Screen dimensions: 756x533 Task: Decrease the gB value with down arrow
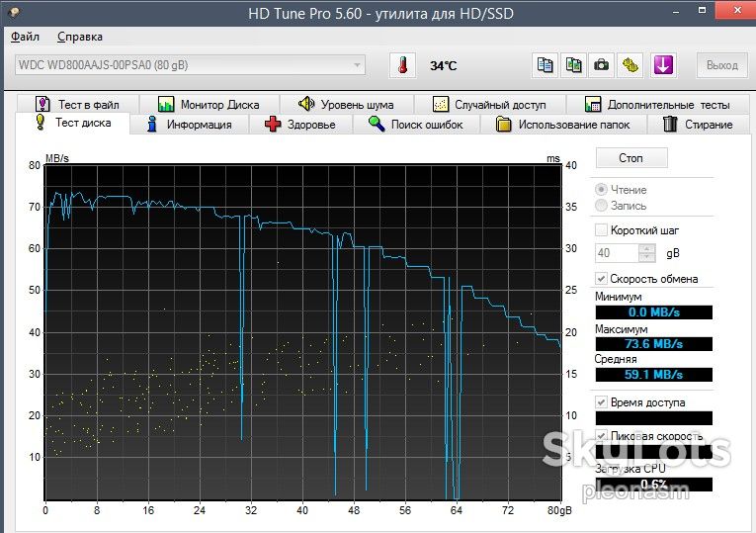(646, 257)
